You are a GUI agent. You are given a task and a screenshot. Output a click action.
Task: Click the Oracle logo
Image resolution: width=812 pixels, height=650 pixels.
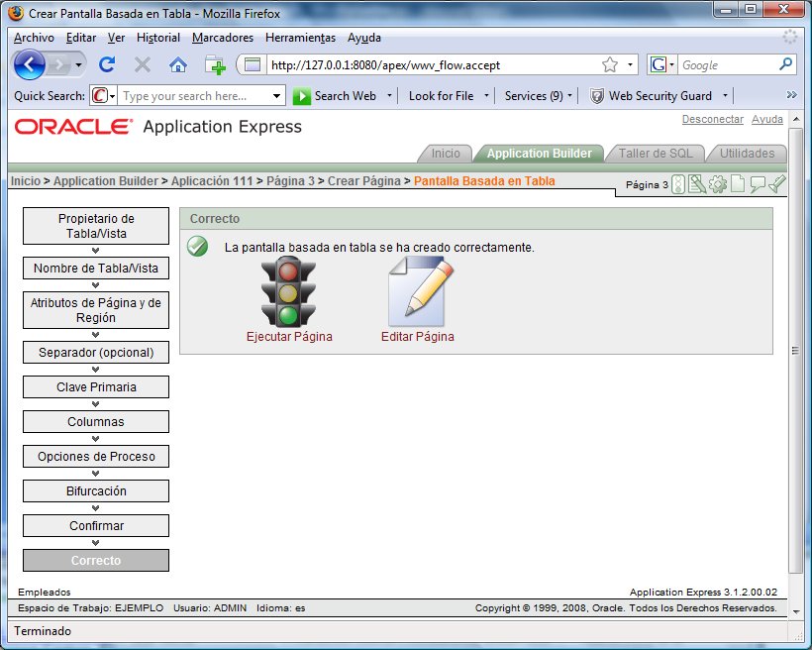73,127
